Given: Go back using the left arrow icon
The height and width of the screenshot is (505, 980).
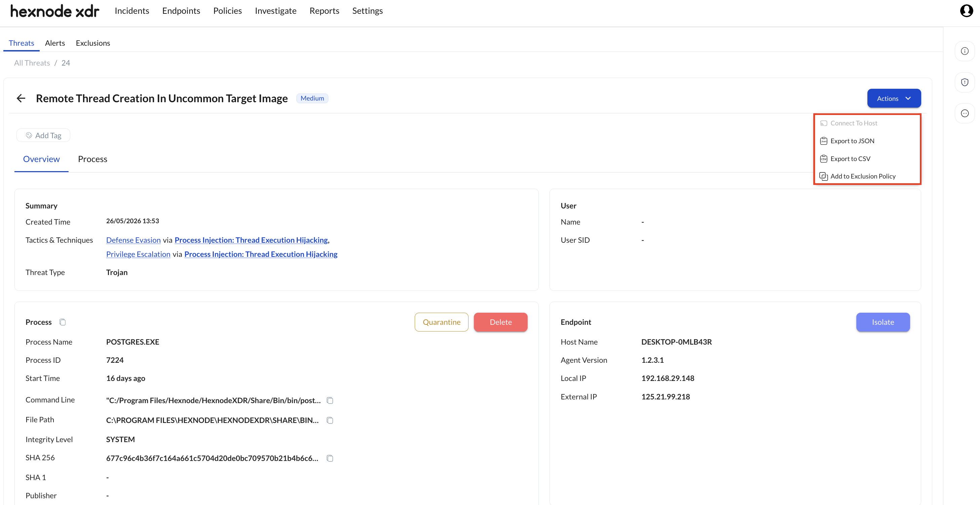Looking at the screenshot, I should point(21,98).
